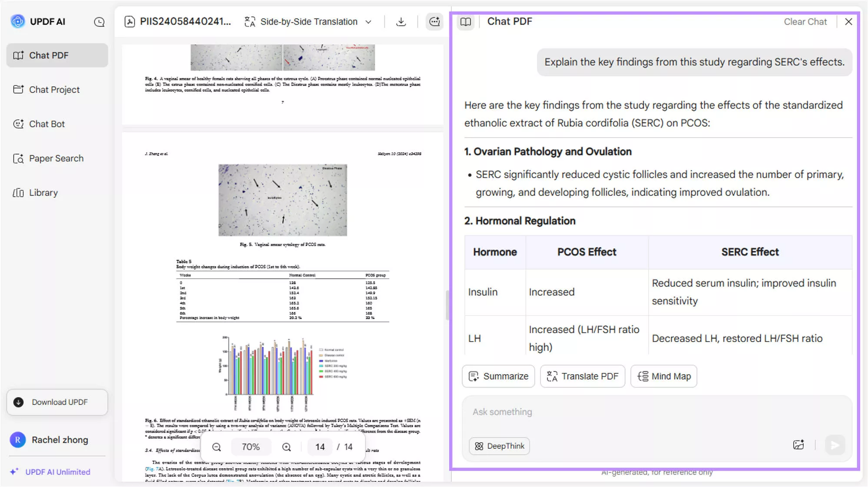Open the Chat Project section

click(54, 90)
